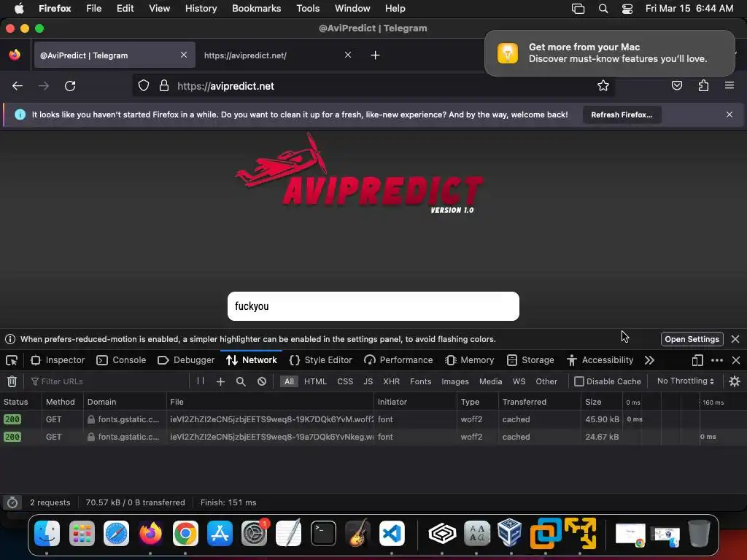747x560 pixels.
Task: Open the Accessibility tab
Action: 600,360
